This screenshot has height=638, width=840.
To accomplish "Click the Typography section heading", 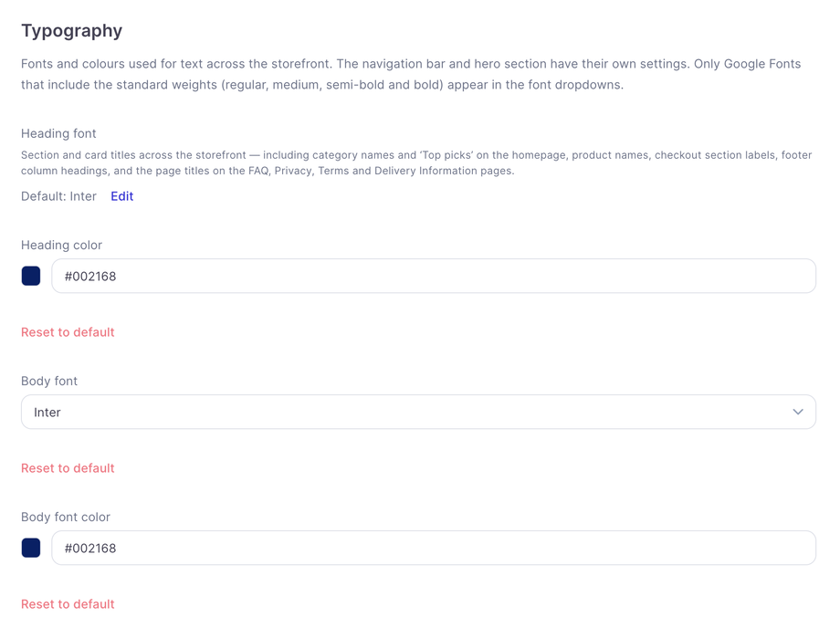I will [72, 31].
